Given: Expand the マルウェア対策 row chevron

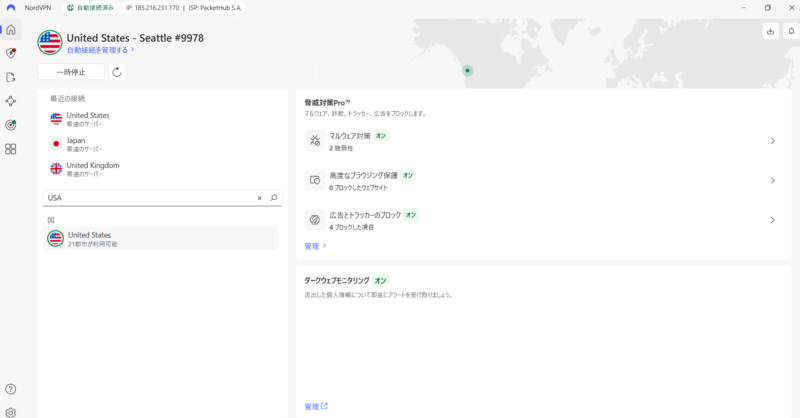Looking at the screenshot, I should tap(772, 141).
